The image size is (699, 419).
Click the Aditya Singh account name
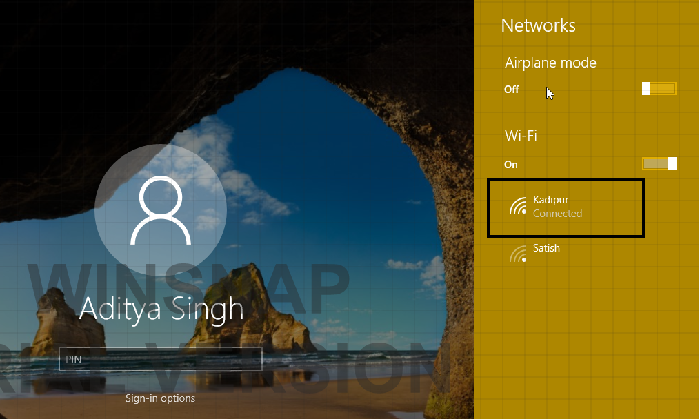pyautogui.click(x=160, y=307)
